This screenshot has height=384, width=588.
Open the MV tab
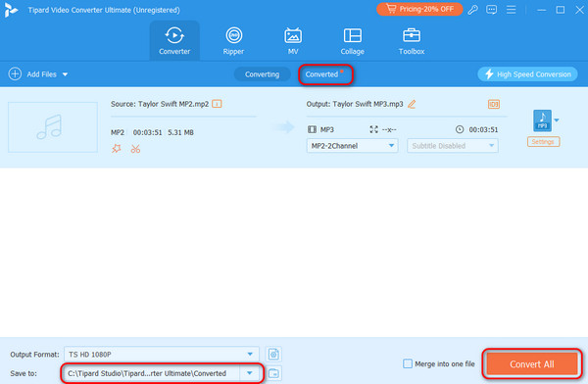293,41
